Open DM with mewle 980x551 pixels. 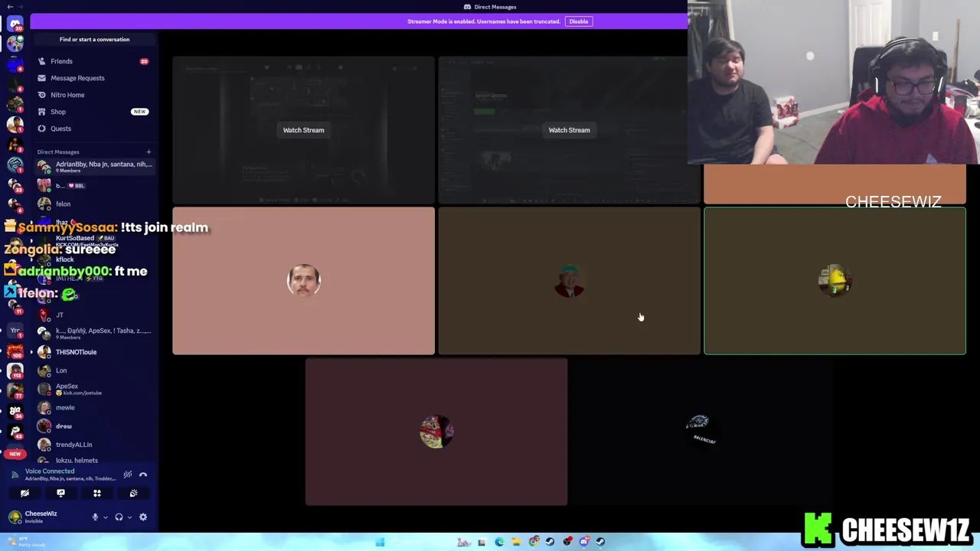95,408
